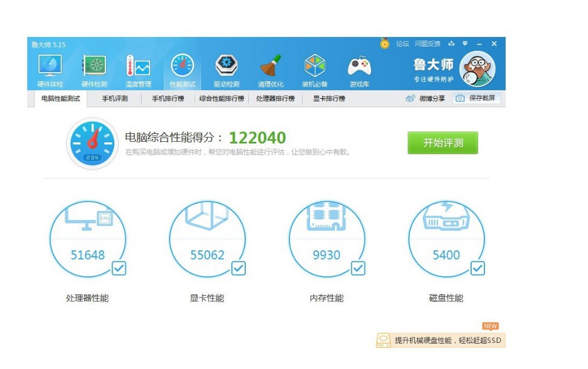Click the gold medal icon in title bar
This screenshot has width=588, height=369.
pyautogui.click(x=385, y=44)
